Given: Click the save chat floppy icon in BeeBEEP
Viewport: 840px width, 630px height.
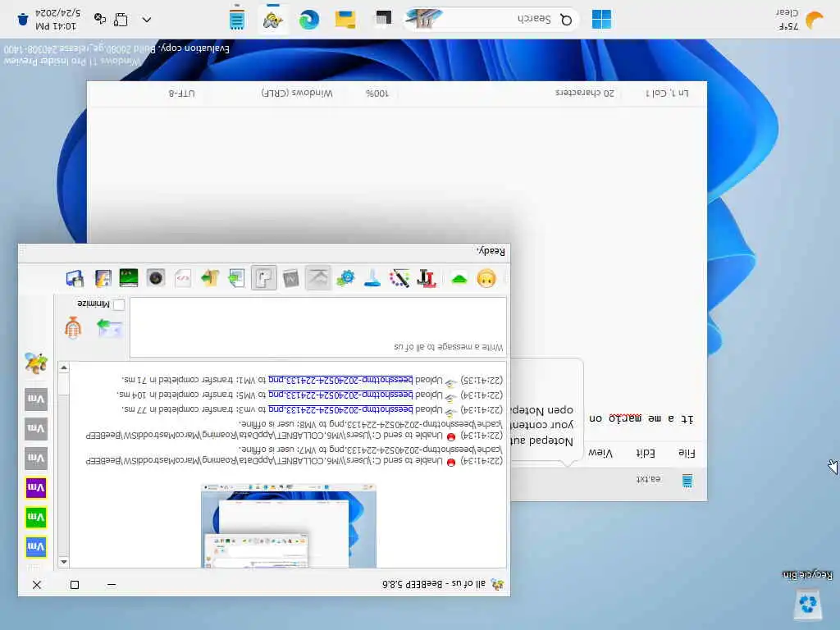Looking at the screenshot, I should pos(75,279).
